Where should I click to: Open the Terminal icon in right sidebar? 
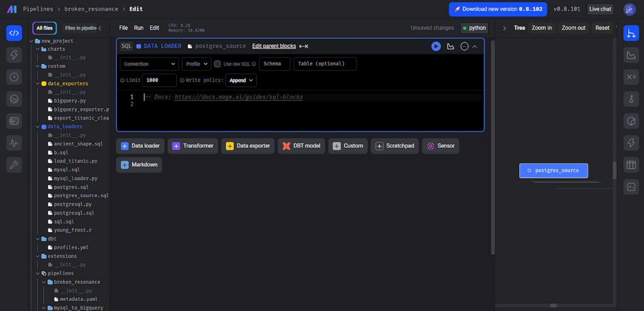(x=631, y=186)
